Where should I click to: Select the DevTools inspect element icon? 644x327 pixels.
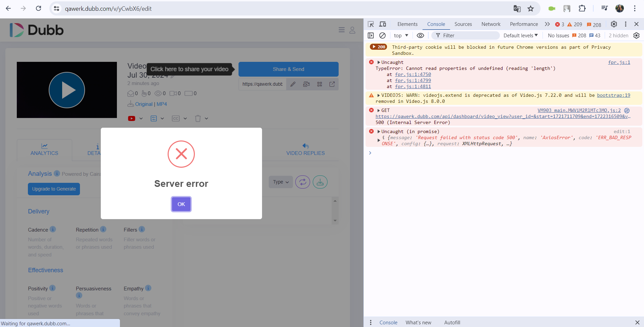[371, 24]
